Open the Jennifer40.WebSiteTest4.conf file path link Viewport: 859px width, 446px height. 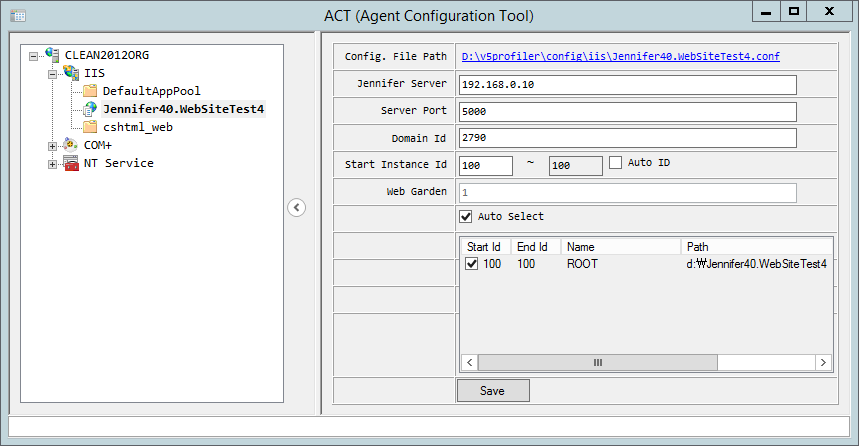(x=619, y=57)
